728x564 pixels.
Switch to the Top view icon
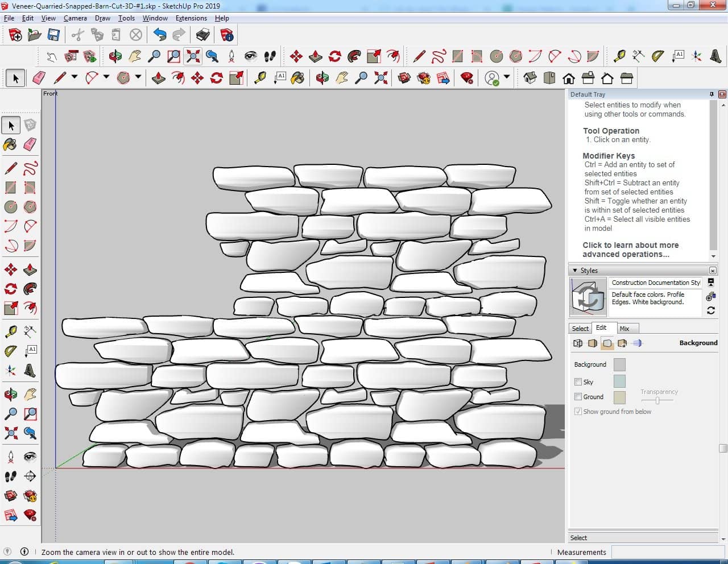tap(549, 77)
